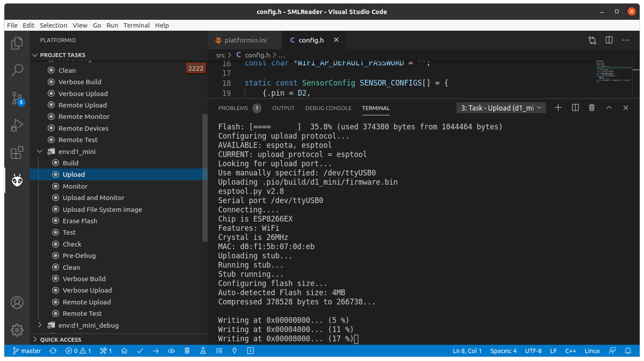This screenshot has height=361, width=644.
Task: Click PlatformIO Build checkmark in status bar
Action: (140, 351)
